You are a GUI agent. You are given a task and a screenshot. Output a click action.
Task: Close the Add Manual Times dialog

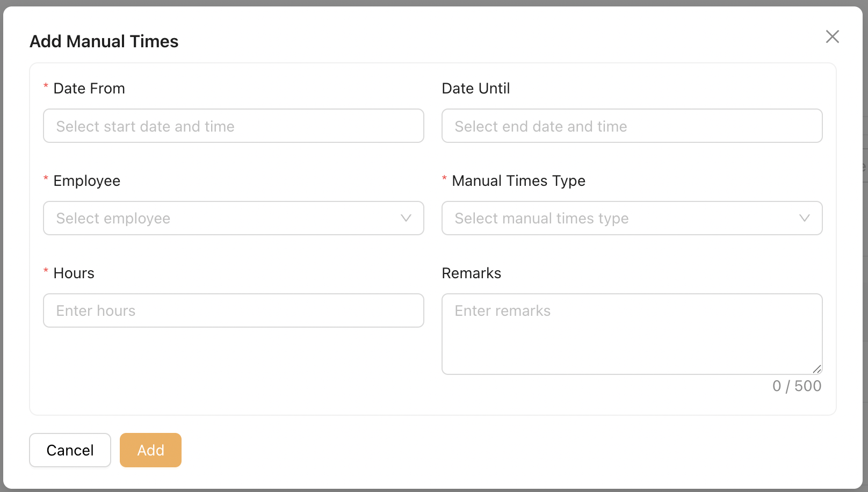[x=832, y=37]
